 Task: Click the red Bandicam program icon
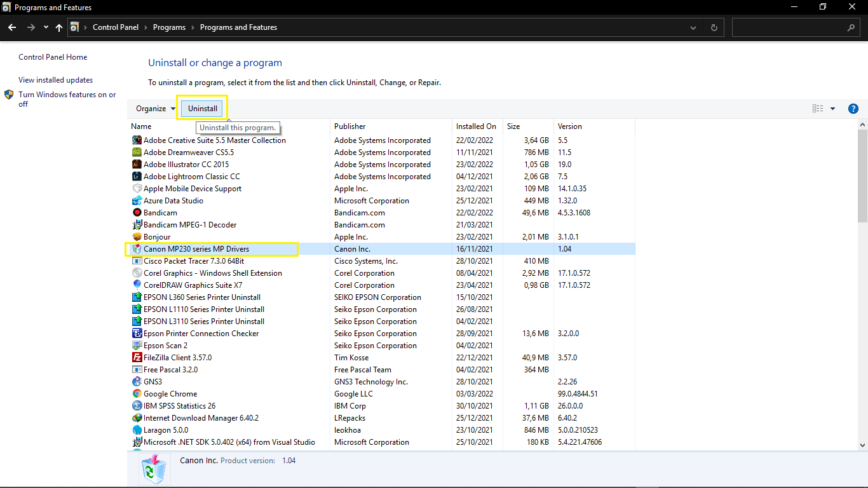click(x=137, y=213)
